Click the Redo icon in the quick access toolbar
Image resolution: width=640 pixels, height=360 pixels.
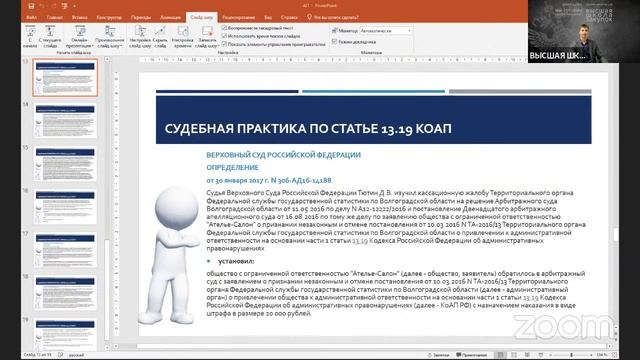coord(53,6)
